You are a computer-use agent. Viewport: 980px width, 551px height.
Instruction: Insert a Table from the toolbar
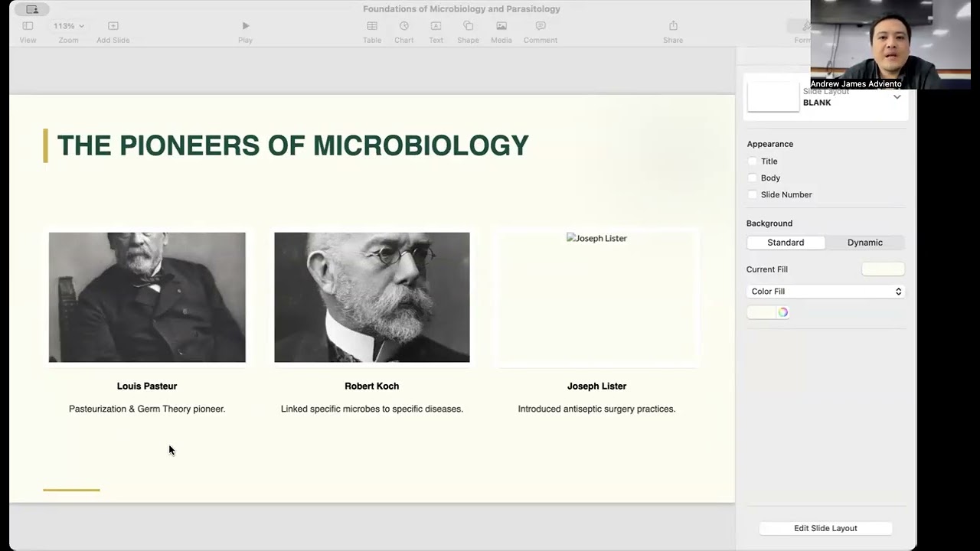click(372, 26)
